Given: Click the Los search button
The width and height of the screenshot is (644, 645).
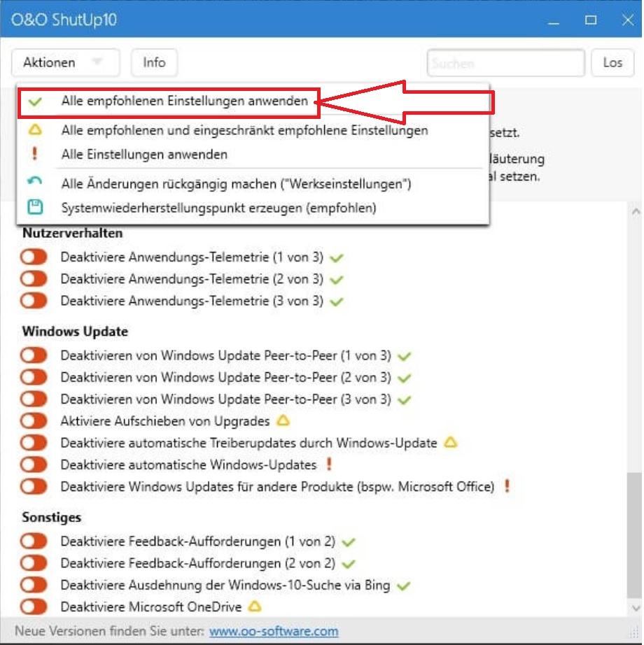Looking at the screenshot, I should point(612,62).
